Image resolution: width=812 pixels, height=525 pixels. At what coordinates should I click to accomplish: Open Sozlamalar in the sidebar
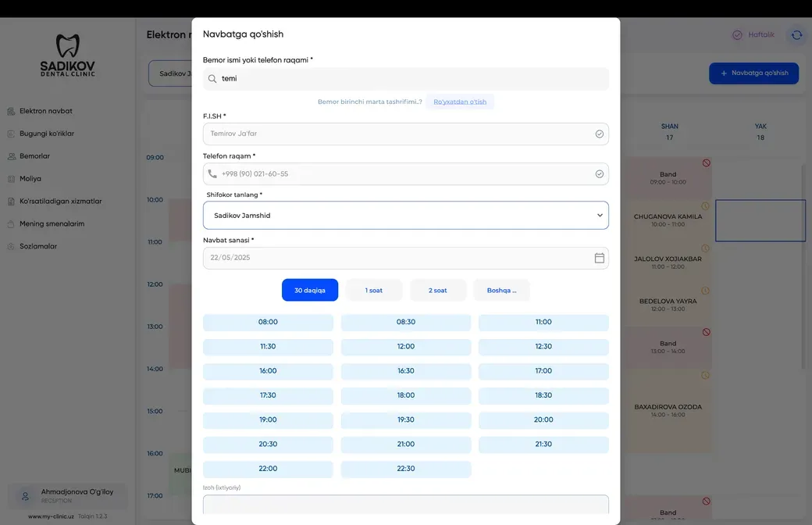38,246
